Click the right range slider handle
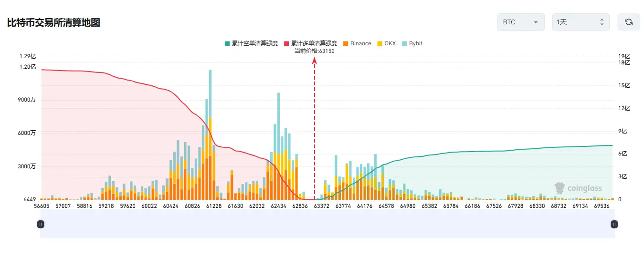644x257 pixels. [614, 224]
